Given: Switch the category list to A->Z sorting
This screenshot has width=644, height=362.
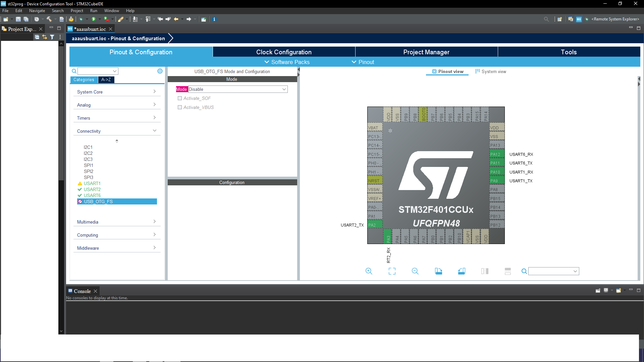Looking at the screenshot, I should tap(106, 80).
